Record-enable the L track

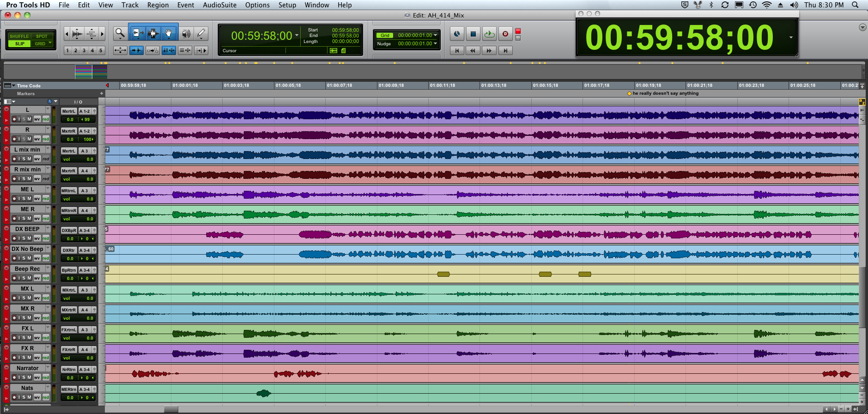pyautogui.click(x=14, y=119)
